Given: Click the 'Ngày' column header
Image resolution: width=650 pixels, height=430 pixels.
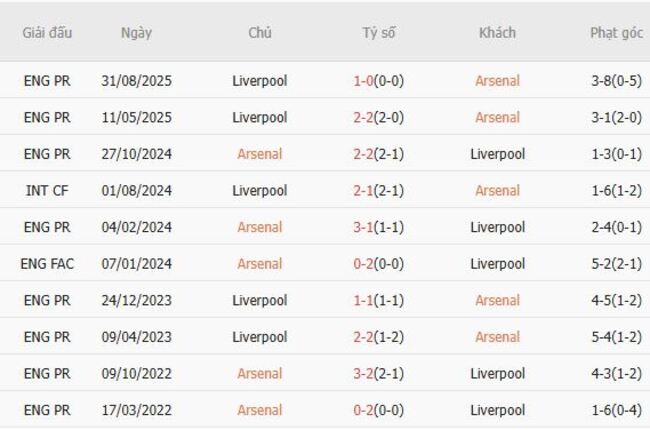Looking at the screenshot, I should (136, 33).
